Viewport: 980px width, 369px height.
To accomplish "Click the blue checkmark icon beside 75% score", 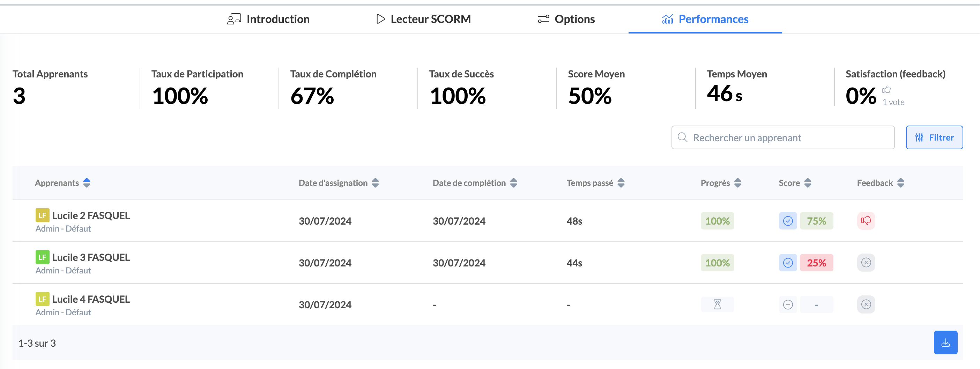I will (787, 221).
